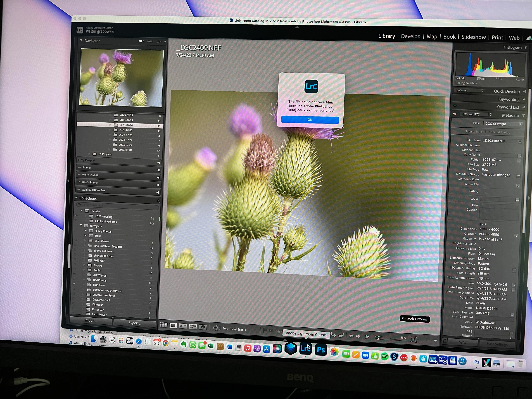
Task: Open Survey view icon
Action: tap(193, 327)
